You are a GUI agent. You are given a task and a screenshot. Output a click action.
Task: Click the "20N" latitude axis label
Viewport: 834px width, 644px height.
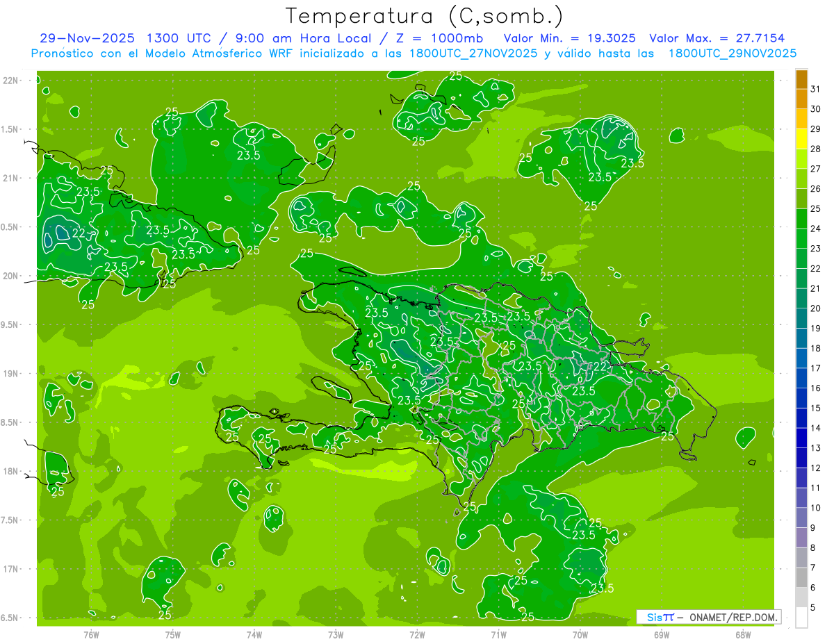[10, 276]
